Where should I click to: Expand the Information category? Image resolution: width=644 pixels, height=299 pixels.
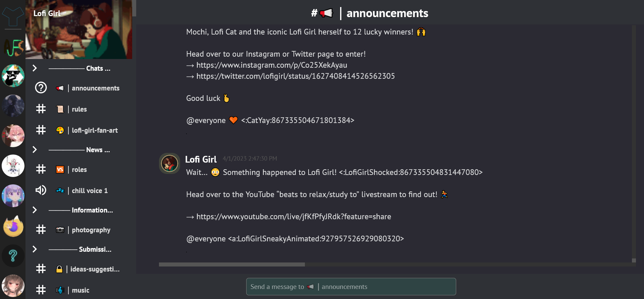pos(35,210)
